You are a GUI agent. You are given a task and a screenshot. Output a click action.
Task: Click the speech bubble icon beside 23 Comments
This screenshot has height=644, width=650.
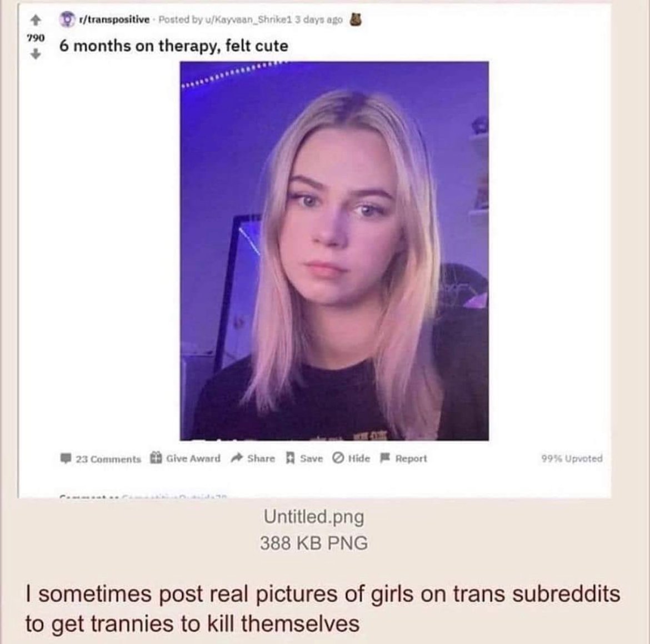pos(66,458)
